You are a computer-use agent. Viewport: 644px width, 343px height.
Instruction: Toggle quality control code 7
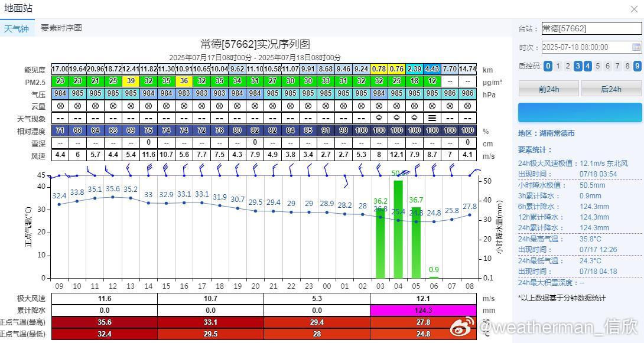click(617, 66)
